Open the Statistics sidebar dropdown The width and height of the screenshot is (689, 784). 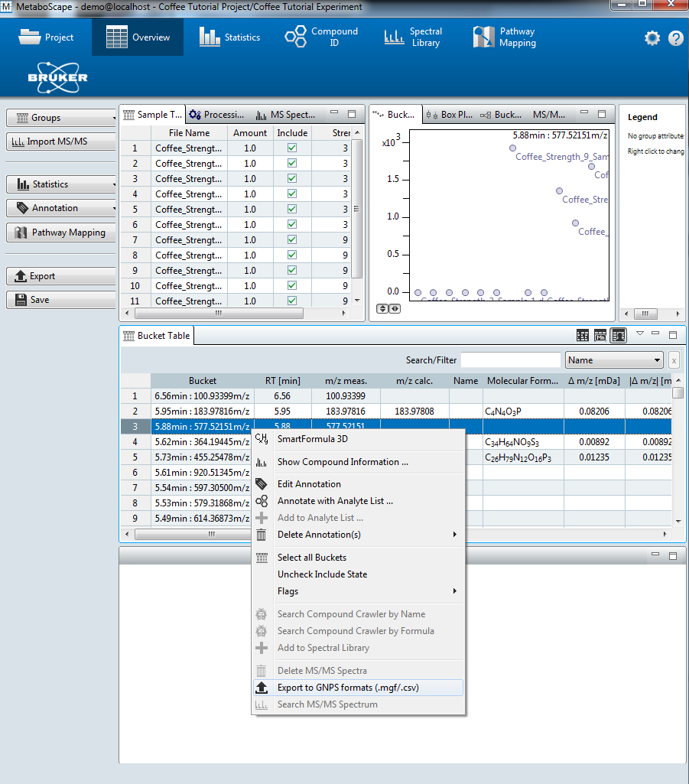coord(61,184)
